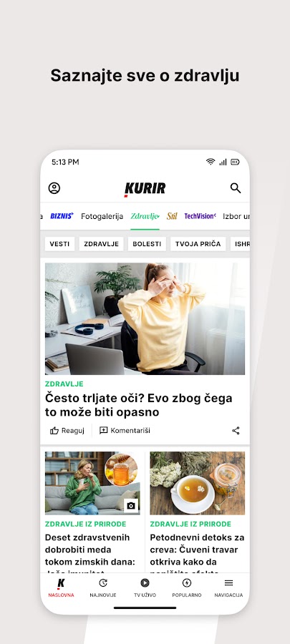Tap the search magnifier icon
This screenshot has height=644, width=290.
pos(236,188)
